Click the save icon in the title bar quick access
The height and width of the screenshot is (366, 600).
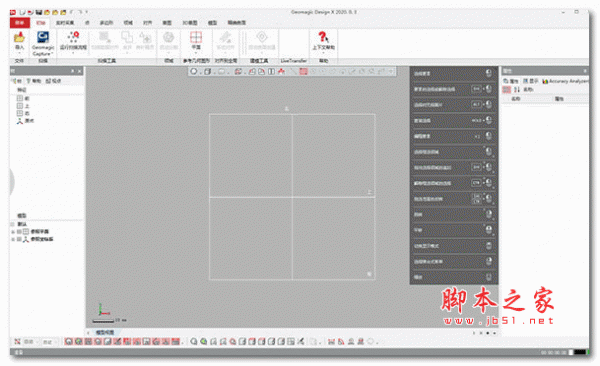(39, 12)
